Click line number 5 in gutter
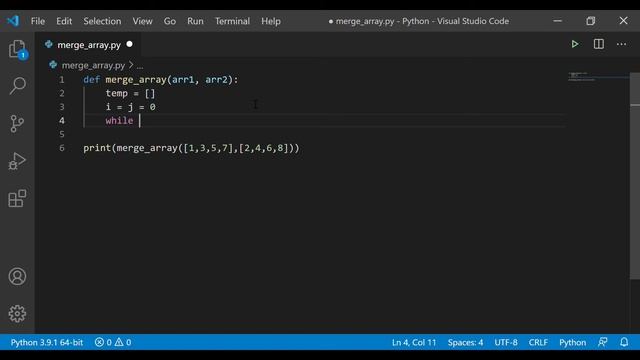 point(62,134)
